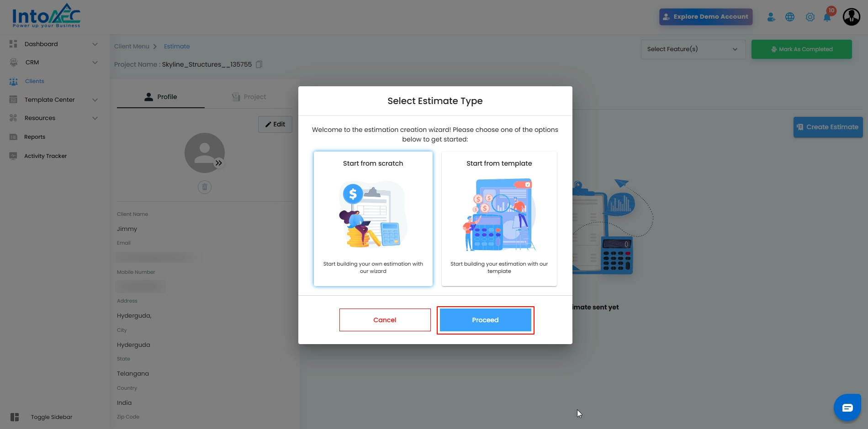Click the globe language icon

[790, 17]
